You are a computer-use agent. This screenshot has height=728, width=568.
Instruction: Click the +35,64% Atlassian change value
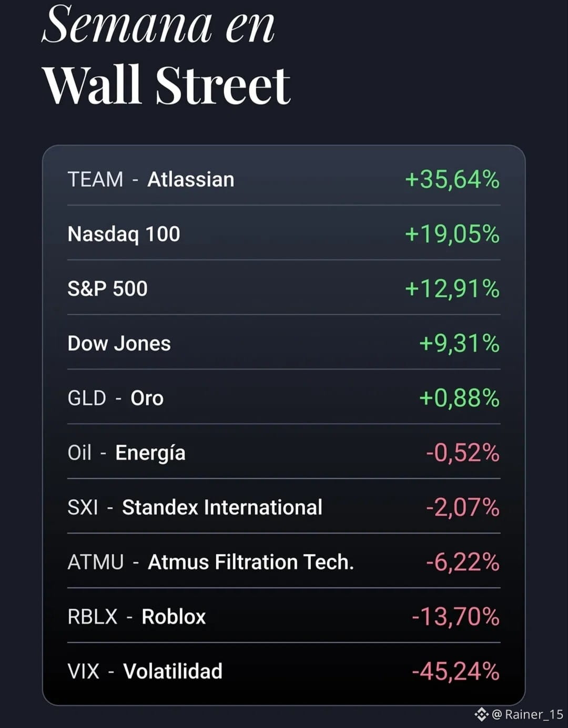[x=452, y=179]
